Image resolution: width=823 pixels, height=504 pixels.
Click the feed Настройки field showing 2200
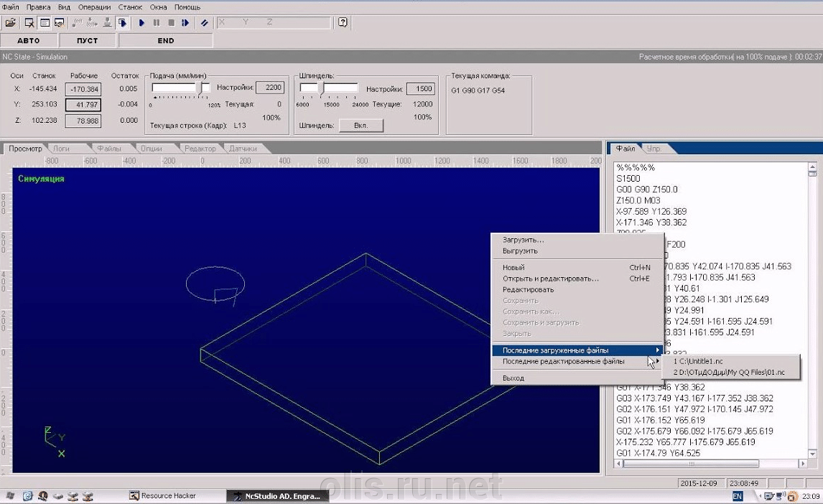click(x=269, y=88)
